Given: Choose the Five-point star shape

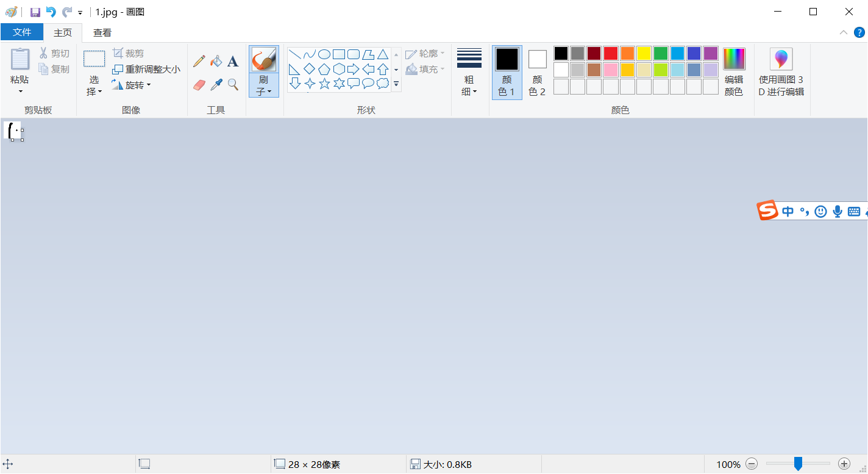Looking at the screenshot, I should [x=324, y=84].
